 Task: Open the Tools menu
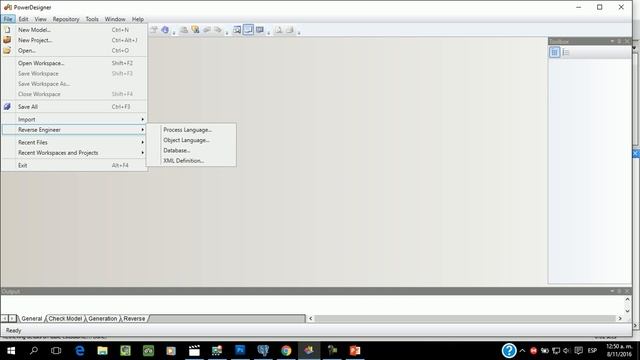92,19
